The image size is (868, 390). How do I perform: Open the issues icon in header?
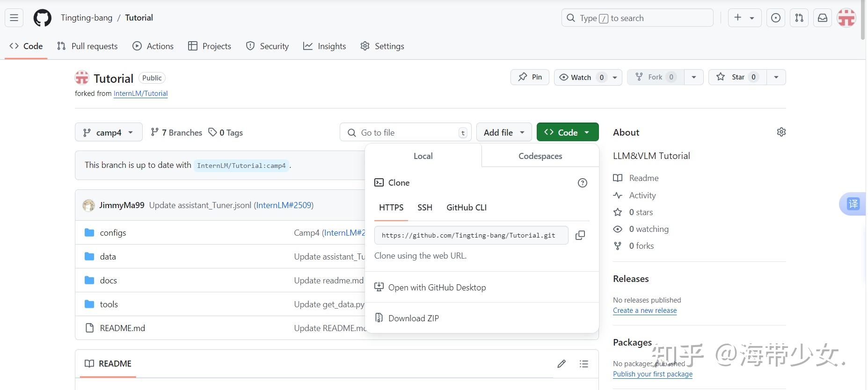point(775,18)
